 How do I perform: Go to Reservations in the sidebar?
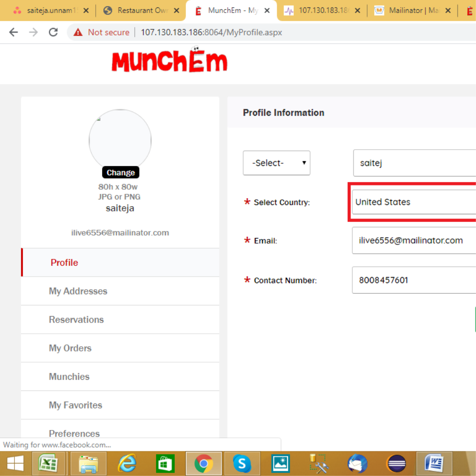click(x=76, y=319)
